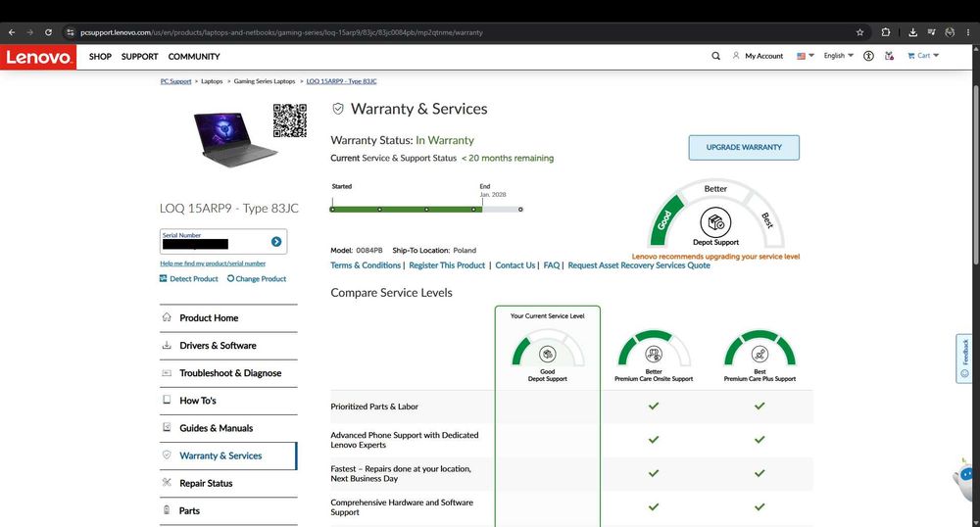This screenshot has height=527, width=980.
Task: Open browser extensions puzzle icon
Action: [886, 32]
